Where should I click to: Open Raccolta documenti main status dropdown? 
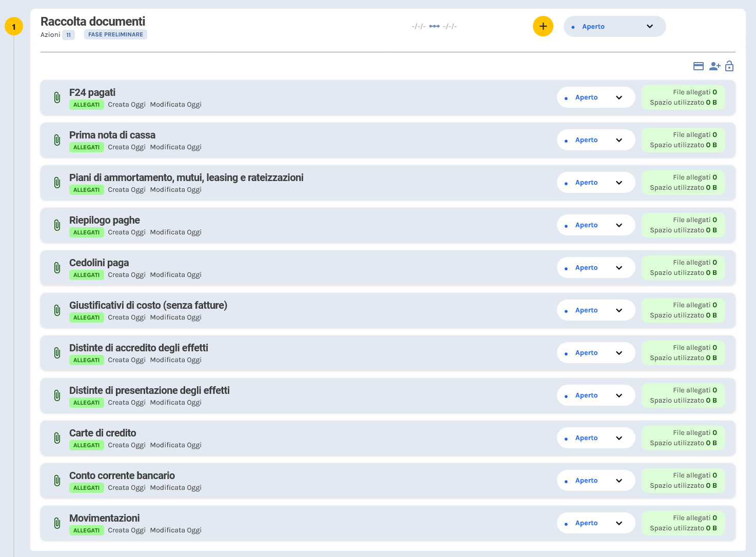pyautogui.click(x=614, y=27)
